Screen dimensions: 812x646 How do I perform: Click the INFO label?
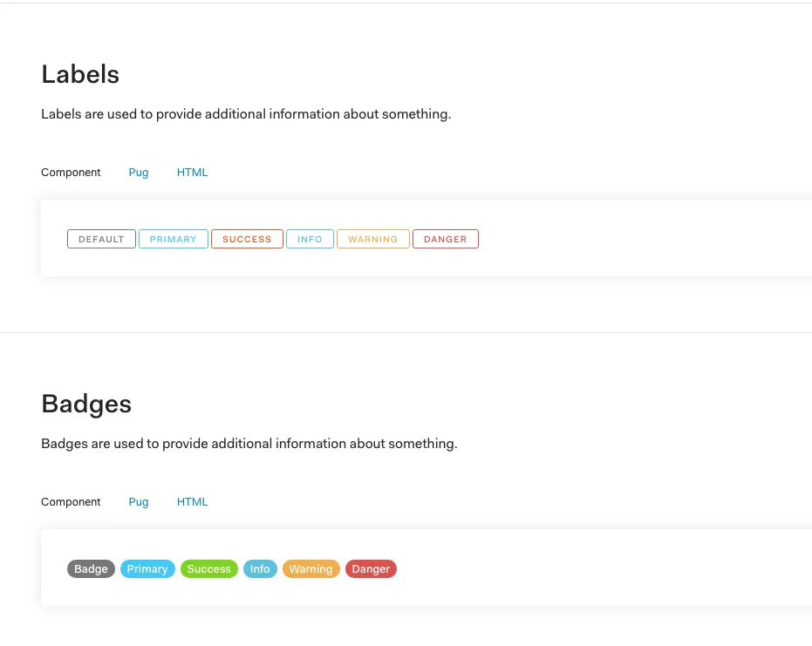pyautogui.click(x=310, y=238)
